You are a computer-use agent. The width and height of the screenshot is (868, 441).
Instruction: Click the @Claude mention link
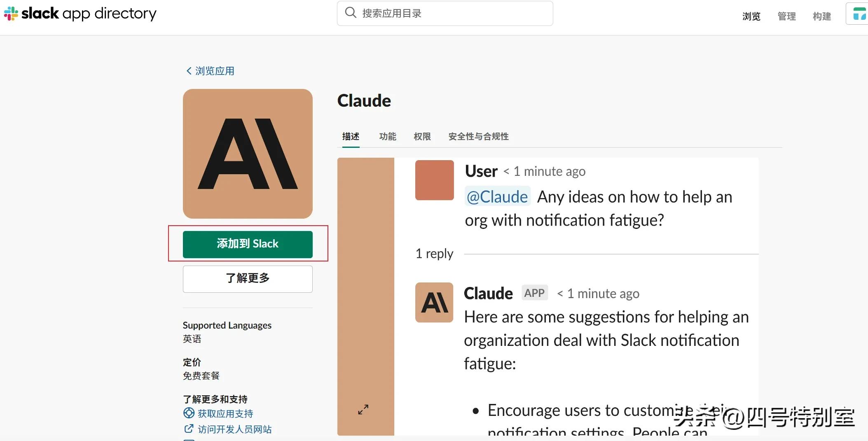[x=497, y=197]
